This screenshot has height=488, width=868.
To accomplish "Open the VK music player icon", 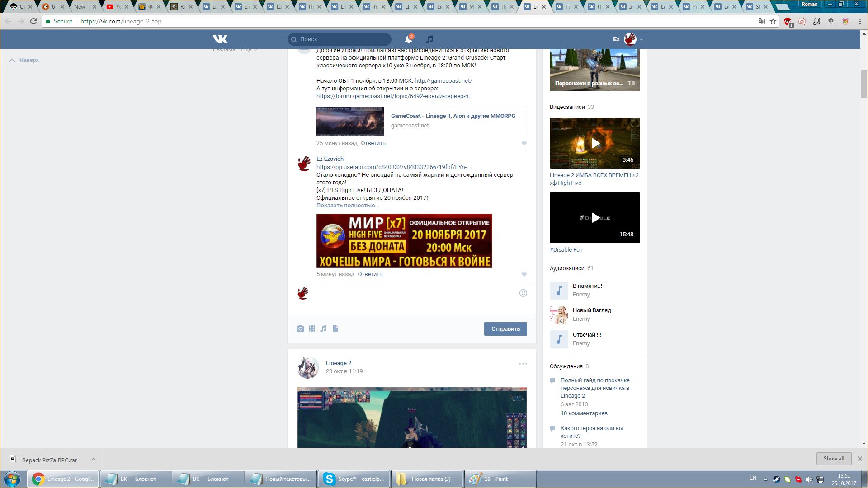I will coord(429,39).
